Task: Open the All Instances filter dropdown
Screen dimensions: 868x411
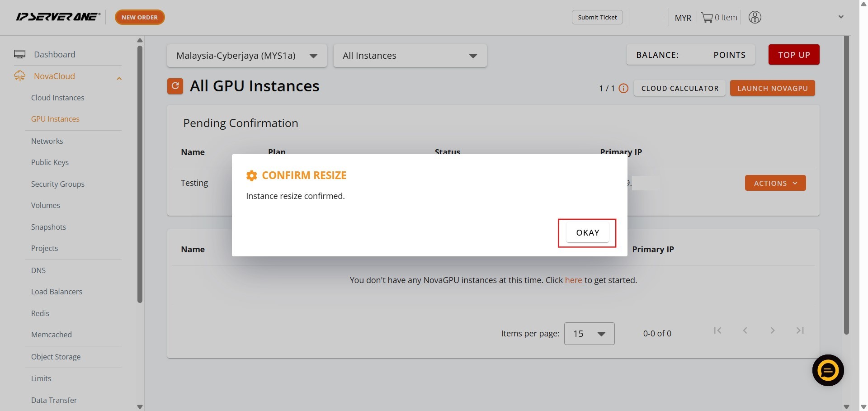Action: [410, 56]
